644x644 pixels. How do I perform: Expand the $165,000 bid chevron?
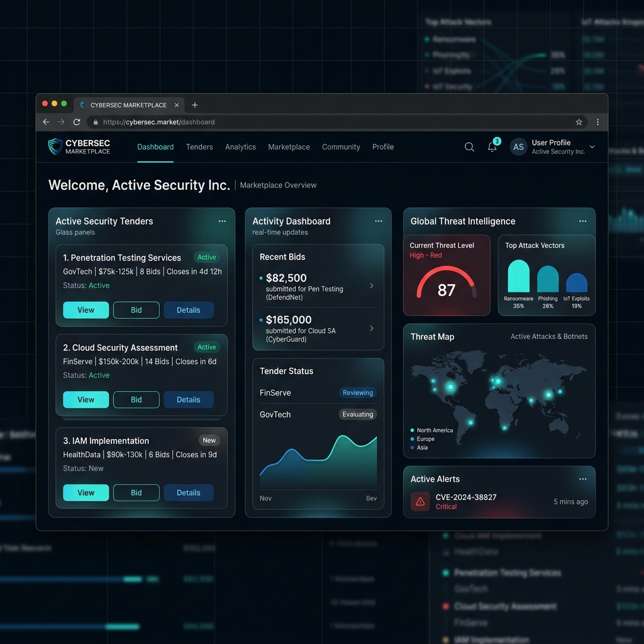(371, 328)
